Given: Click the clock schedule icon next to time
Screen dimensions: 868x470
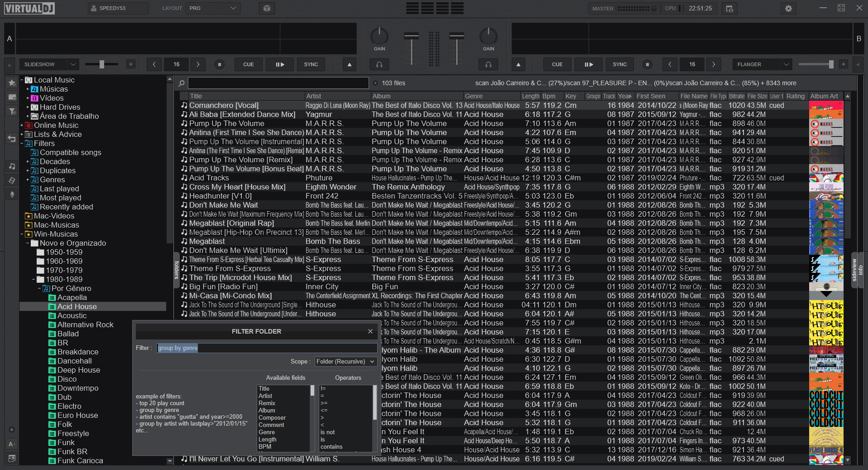Looking at the screenshot, I should (x=729, y=8).
